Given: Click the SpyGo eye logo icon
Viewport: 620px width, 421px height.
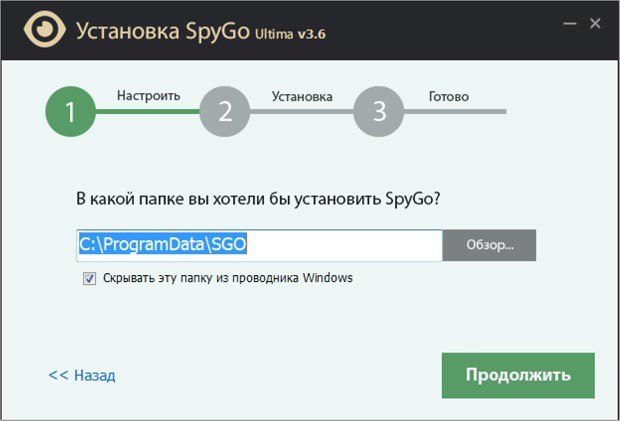Looking at the screenshot, I should point(45,29).
